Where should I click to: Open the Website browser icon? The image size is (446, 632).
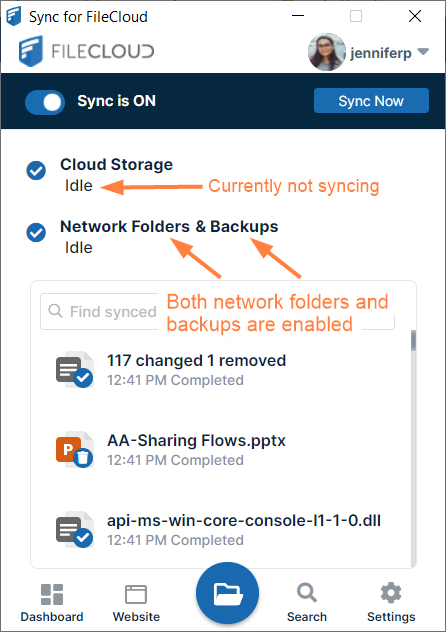point(136,595)
